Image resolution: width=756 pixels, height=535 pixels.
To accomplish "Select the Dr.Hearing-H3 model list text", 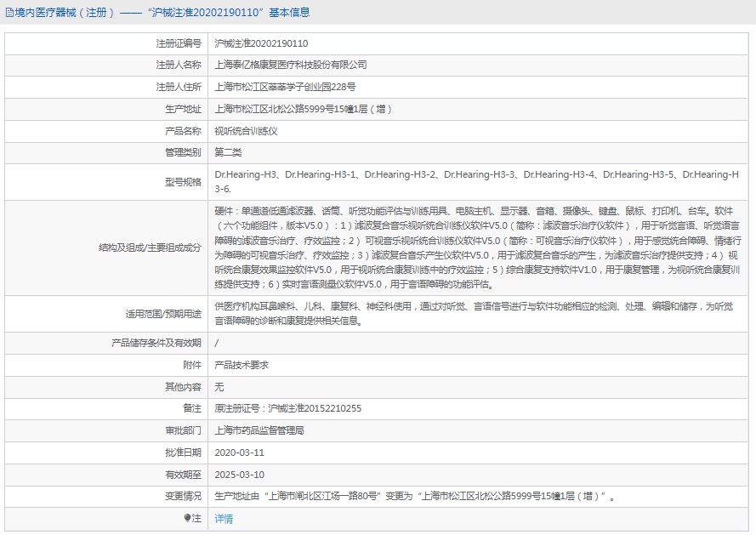I will (476, 182).
